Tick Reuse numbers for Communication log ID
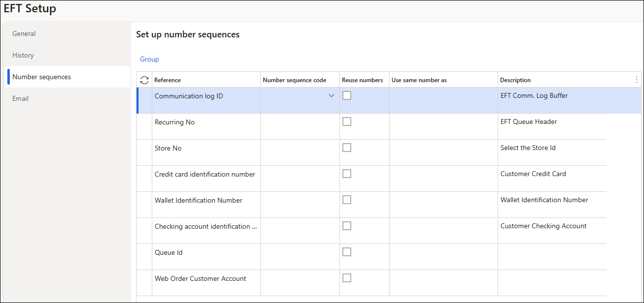Viewport: 644px width, 303px height. (347, 95)
